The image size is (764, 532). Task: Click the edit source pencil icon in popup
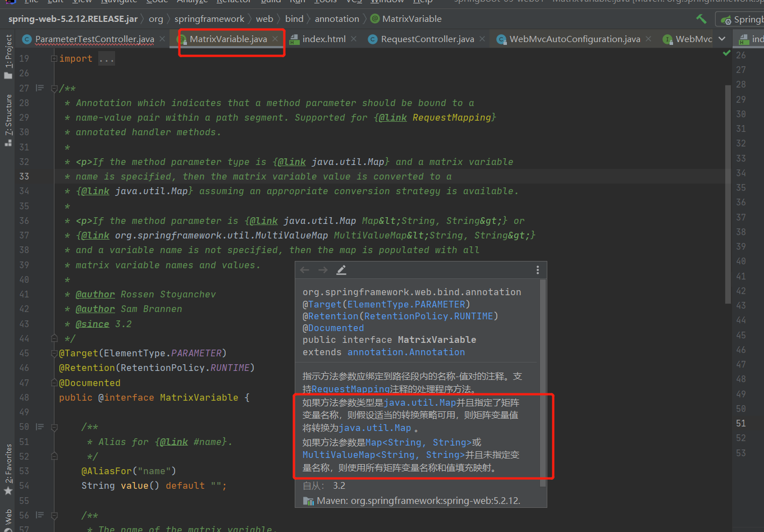coord(341,270)
